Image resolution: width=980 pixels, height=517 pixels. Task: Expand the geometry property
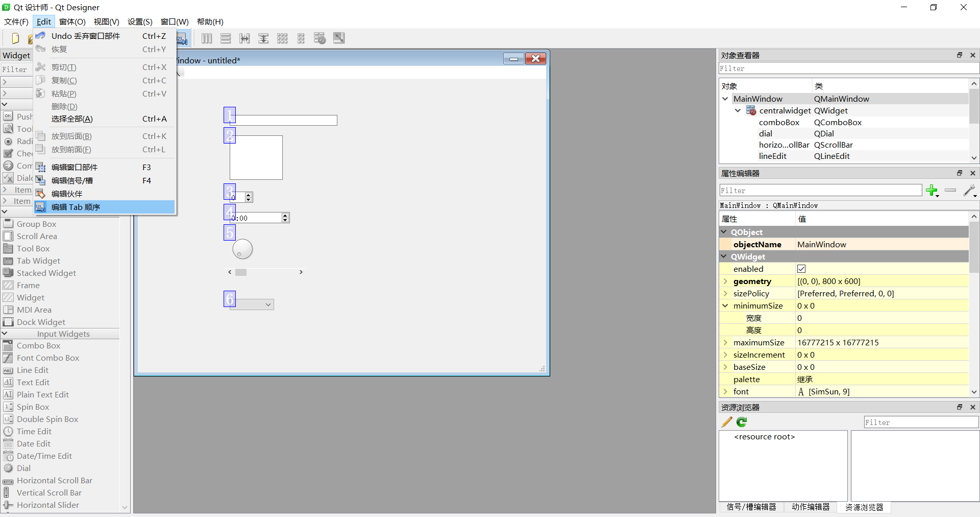(725, 281)
